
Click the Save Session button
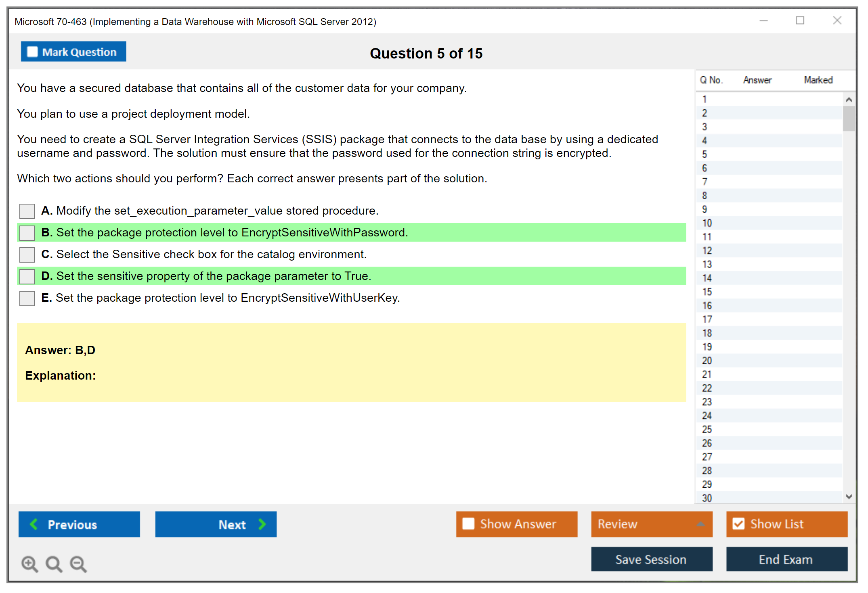(x=651, y=559)
